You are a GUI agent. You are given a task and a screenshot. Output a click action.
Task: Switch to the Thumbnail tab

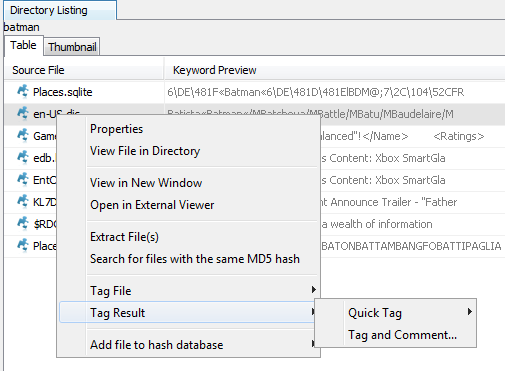72,47
